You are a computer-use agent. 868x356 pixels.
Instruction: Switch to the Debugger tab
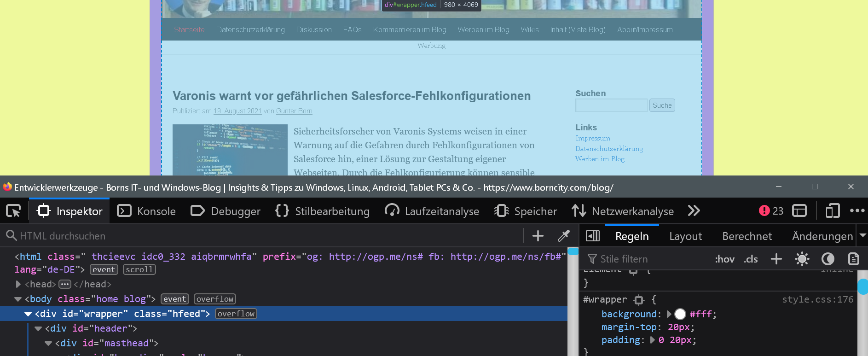[226, 211]
